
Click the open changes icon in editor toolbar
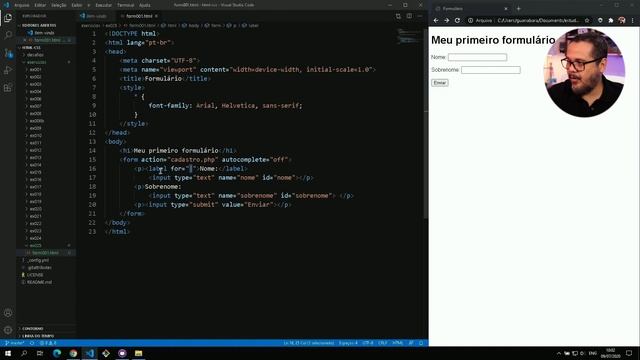398,16
